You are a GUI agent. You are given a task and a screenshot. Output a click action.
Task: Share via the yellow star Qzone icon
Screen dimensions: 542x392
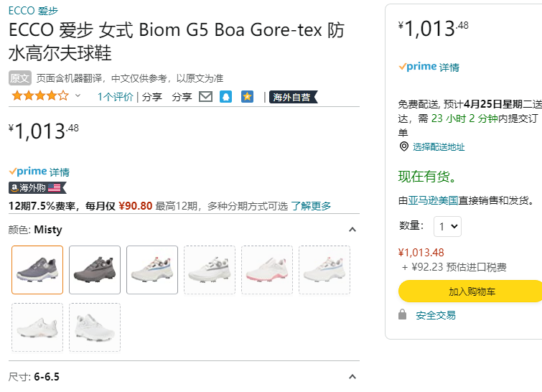tap(247, 96)
